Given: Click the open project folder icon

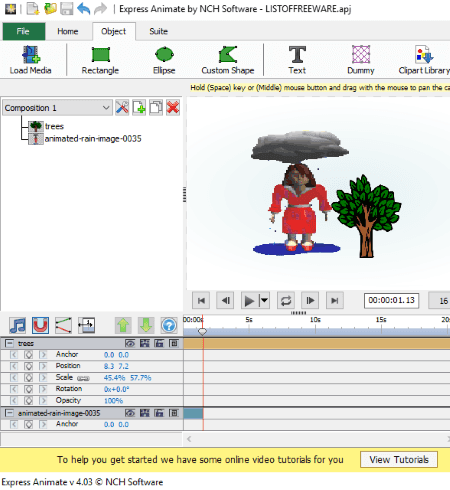Looking at the screenshot, I should click(x=50, y=9).
